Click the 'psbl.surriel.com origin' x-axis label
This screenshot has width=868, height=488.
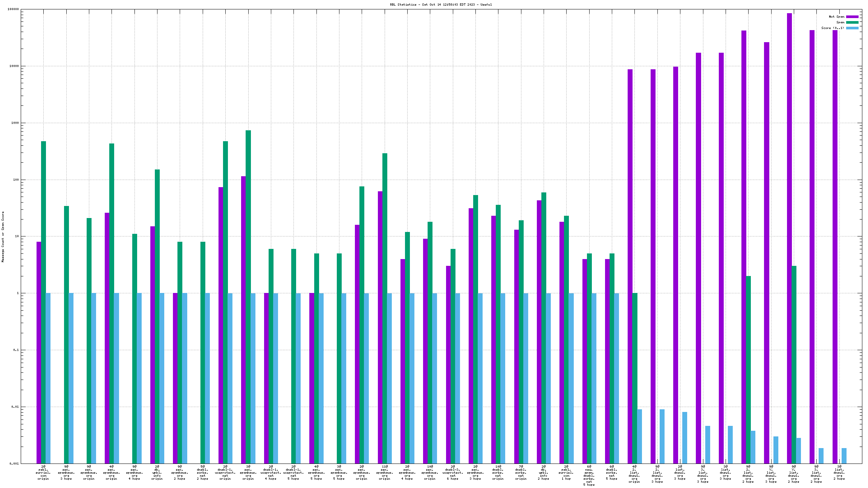(x=43, y=473)
